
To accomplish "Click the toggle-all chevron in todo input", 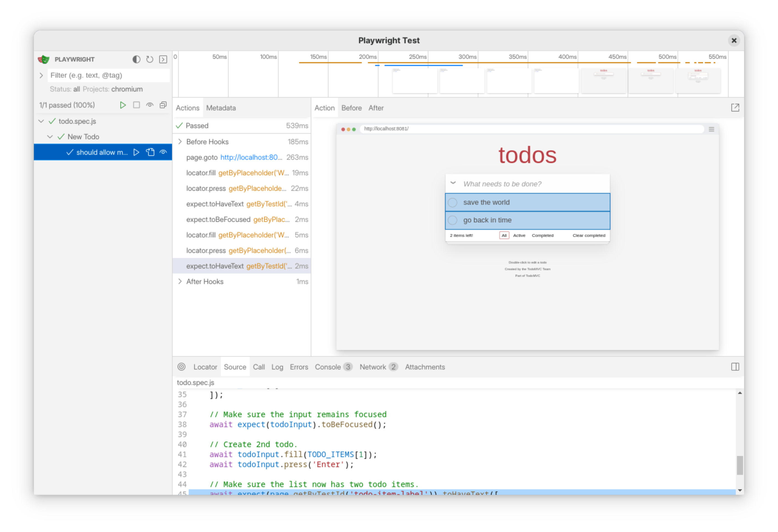I will click(x=453, y=183).
